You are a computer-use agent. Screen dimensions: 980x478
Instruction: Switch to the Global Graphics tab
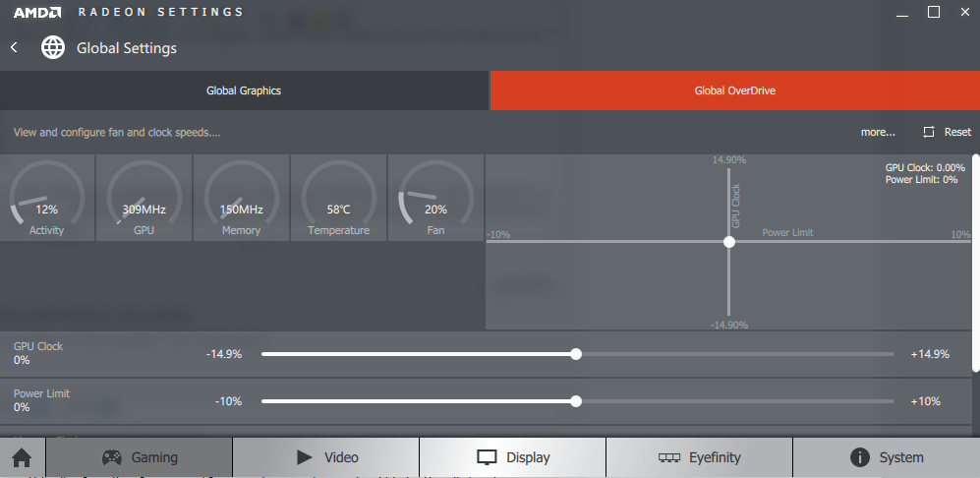click(244, 90)
